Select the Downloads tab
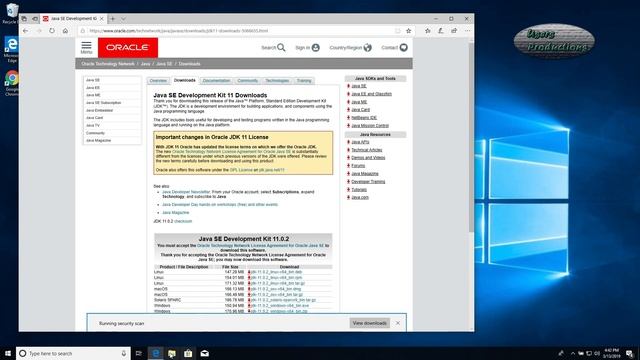Image resolution: width=640 pixels, height=360 pixels. tap(184, 80)
